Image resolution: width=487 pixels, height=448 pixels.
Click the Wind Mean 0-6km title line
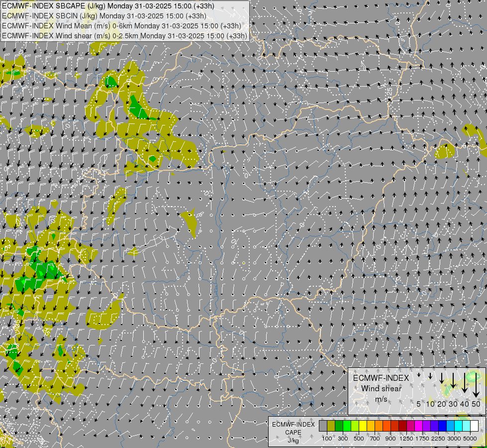pos(121,26)
